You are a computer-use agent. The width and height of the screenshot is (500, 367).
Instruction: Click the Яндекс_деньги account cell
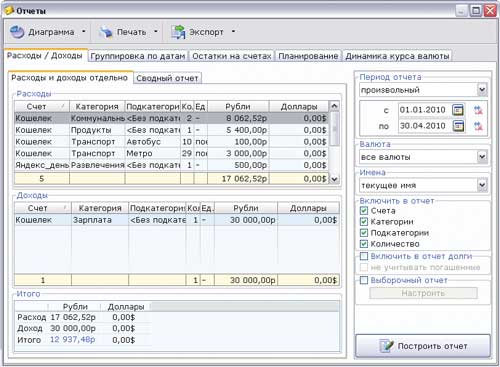point(42,165)
